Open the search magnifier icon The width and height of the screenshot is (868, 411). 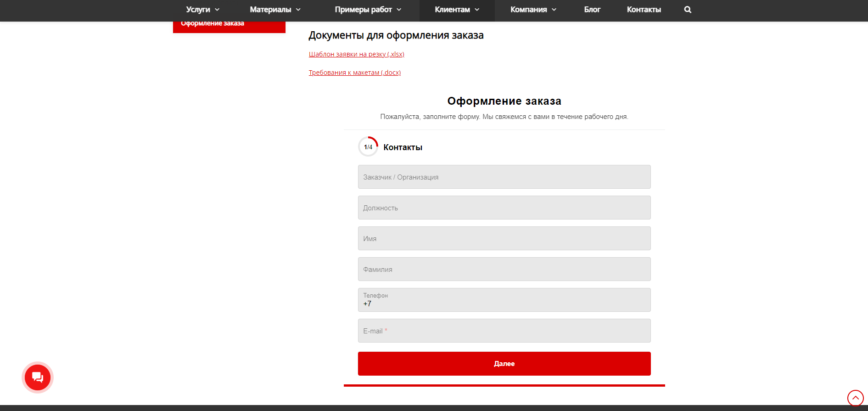coord(688,10)
